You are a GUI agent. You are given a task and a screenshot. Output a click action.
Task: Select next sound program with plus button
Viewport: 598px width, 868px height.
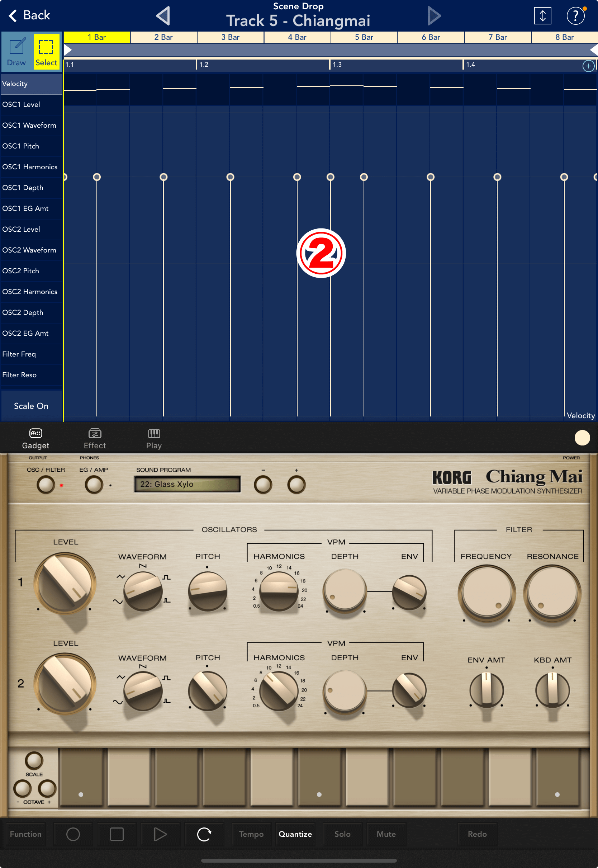pos(296,485)
